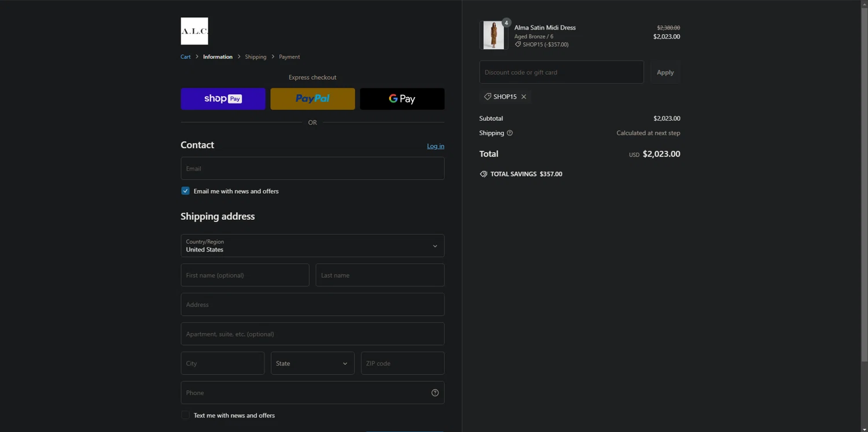The width and height of the screenshot is (868, 432).
Task: Focus the Phone field
Action: [x=312, y=393]
